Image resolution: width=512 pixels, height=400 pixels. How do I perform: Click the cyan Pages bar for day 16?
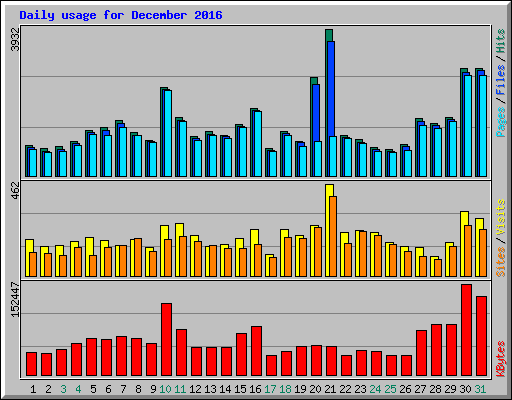coord(258,144)
